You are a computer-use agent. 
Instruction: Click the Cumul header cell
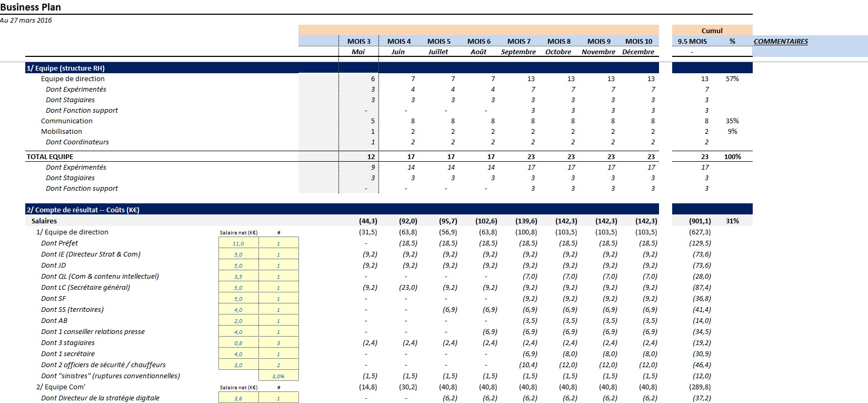tap(712, 31)
